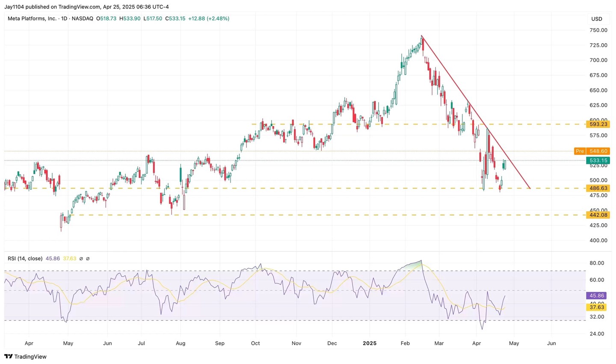Click the yellow 593.23 level price tag
The width and height of the screenshot is (616, 364).
click(598, 124)
